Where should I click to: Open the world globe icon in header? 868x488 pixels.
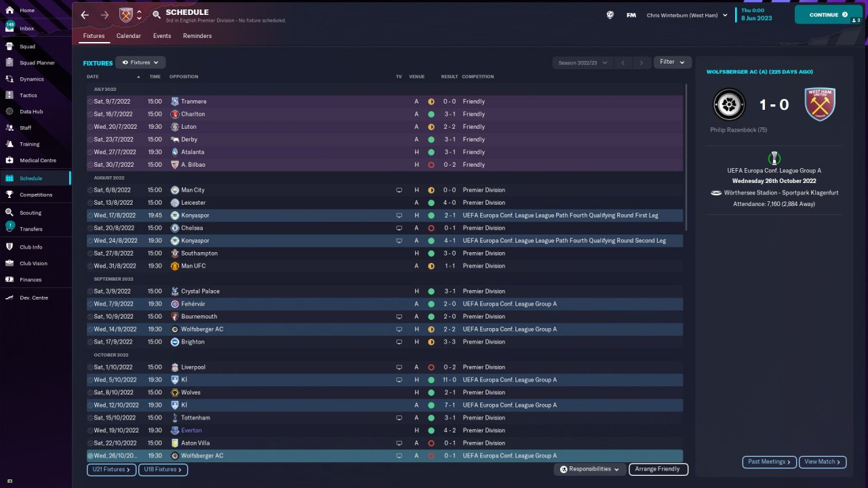click(610, 15)
